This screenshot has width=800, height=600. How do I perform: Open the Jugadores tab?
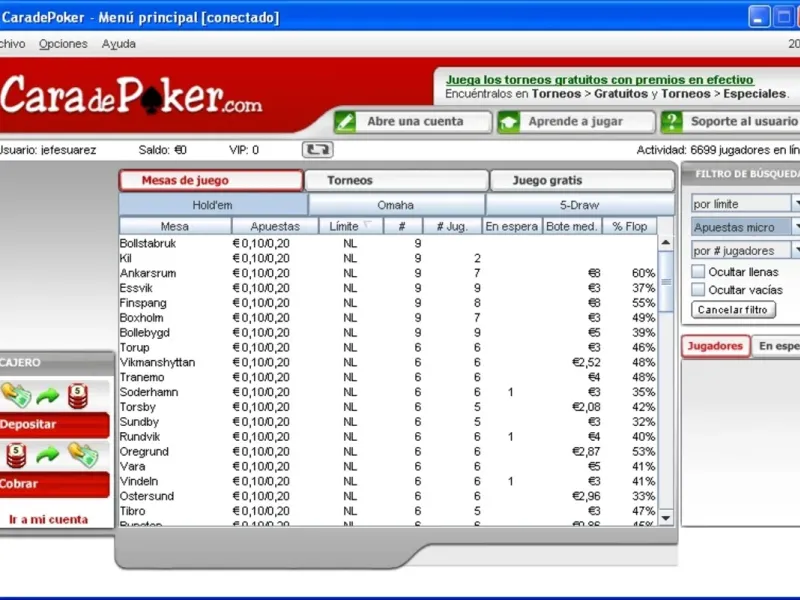click(715, 346)
